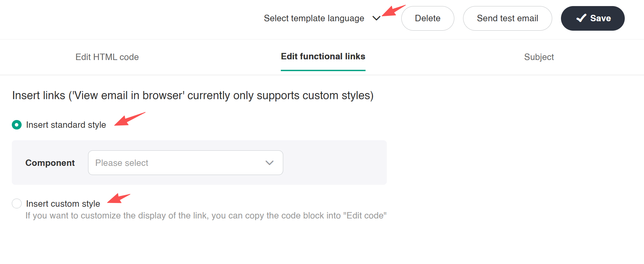644x264 pixels.
Task: Click the template language chevron arrow
Action: pyautogui.click(x=376, y=18)
